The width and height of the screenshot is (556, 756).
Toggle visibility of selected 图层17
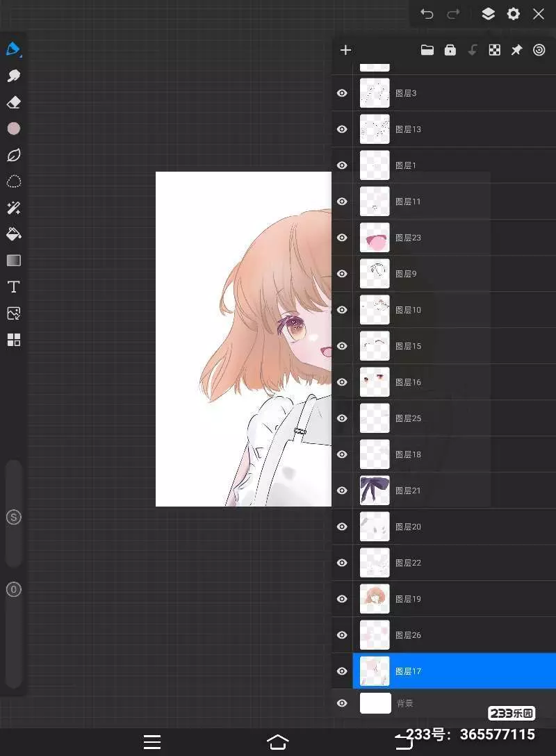pos(342,671)
